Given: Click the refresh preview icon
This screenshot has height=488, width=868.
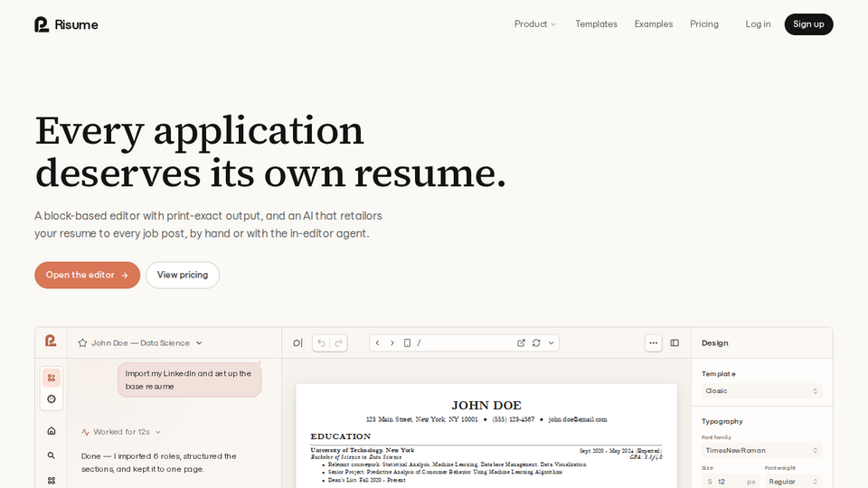Looking at the screenshot, I should click(x=536, y=343).
